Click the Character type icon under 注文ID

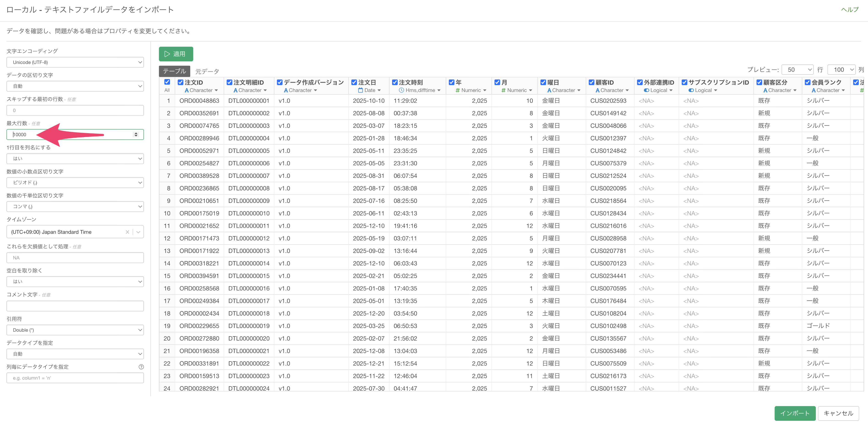[187, 90]
